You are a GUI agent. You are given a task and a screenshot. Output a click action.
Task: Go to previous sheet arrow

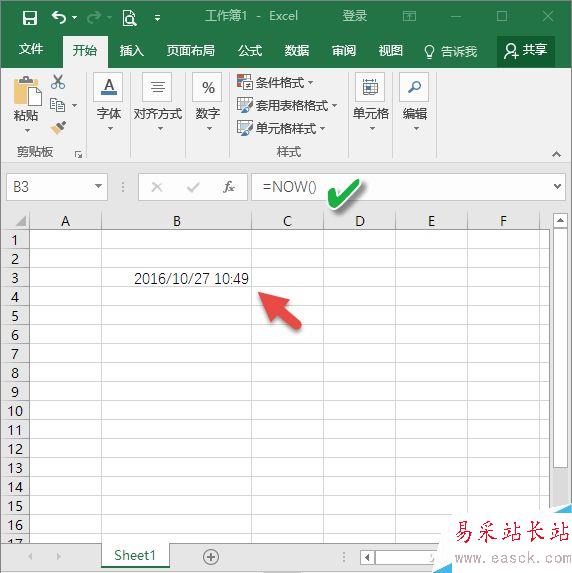tap(30, 556)
